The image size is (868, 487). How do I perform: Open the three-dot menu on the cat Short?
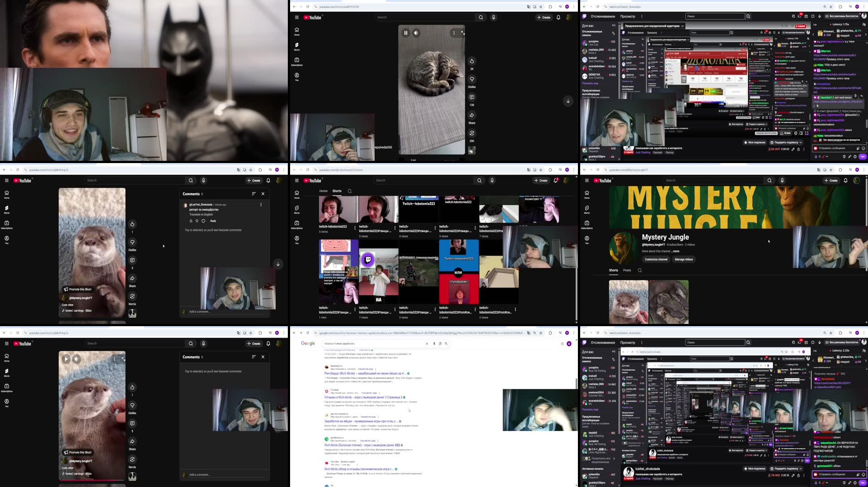[454, 32]
